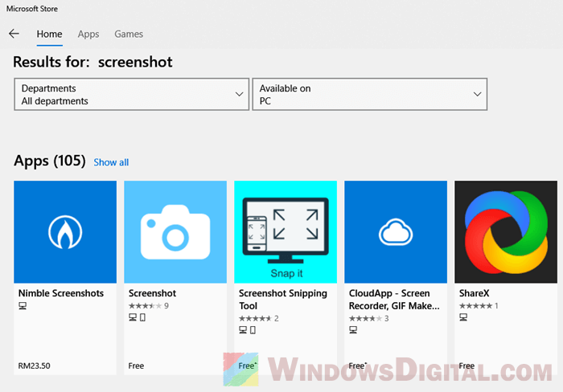The width and height of the screenshot is (563, 392).
Task: Open the Screenshot Snipping Tool title
Action: pyautogui.click(x=283, y=300)
